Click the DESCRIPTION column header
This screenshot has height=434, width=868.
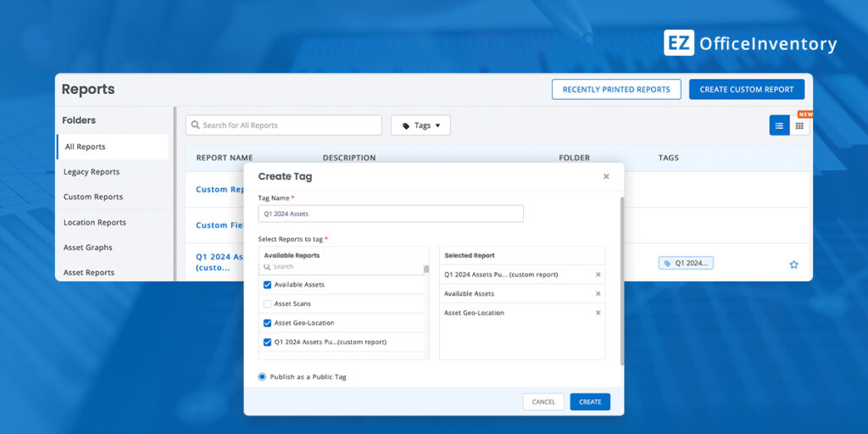[x=349, y=158]
